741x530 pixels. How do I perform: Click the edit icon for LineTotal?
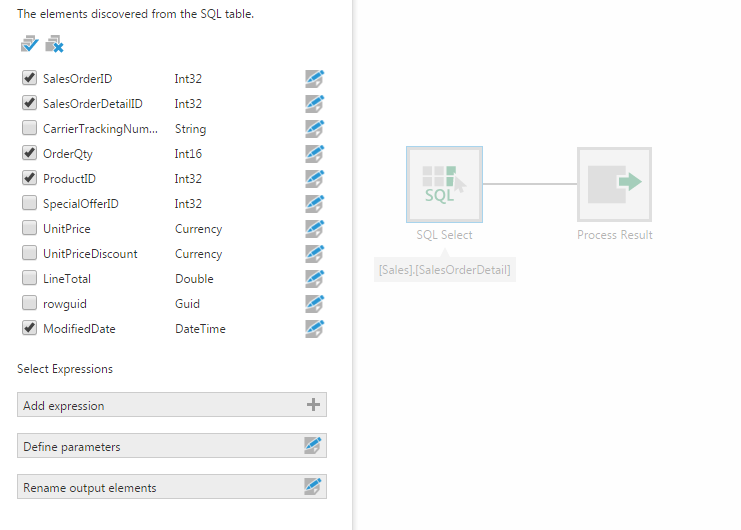point(315,279)
